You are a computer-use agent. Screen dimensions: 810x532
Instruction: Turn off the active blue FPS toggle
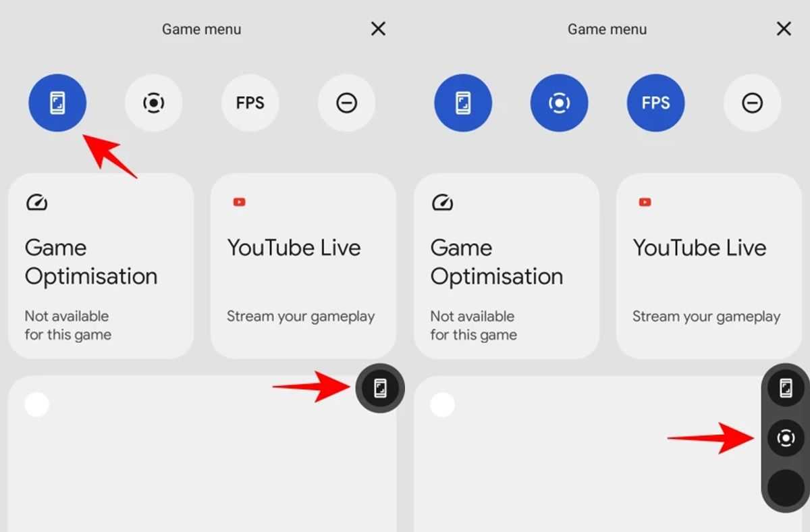(655, 103)
